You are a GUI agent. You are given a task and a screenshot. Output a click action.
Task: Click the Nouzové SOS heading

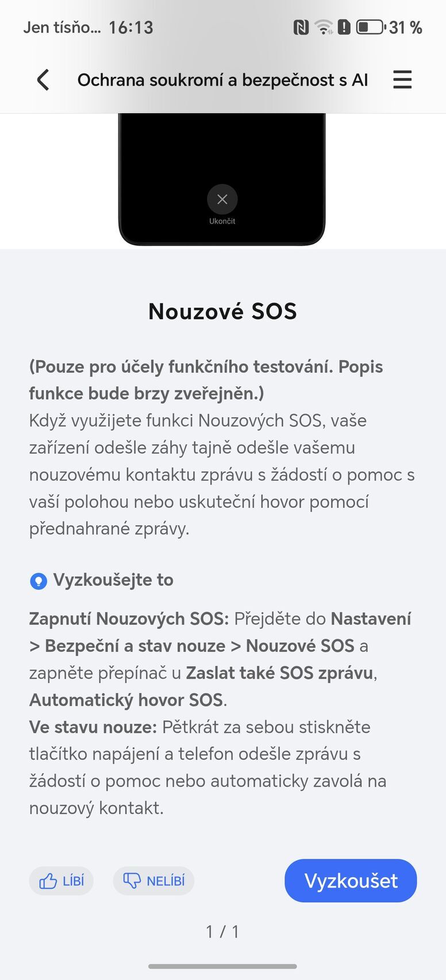(x=222, y=311)
